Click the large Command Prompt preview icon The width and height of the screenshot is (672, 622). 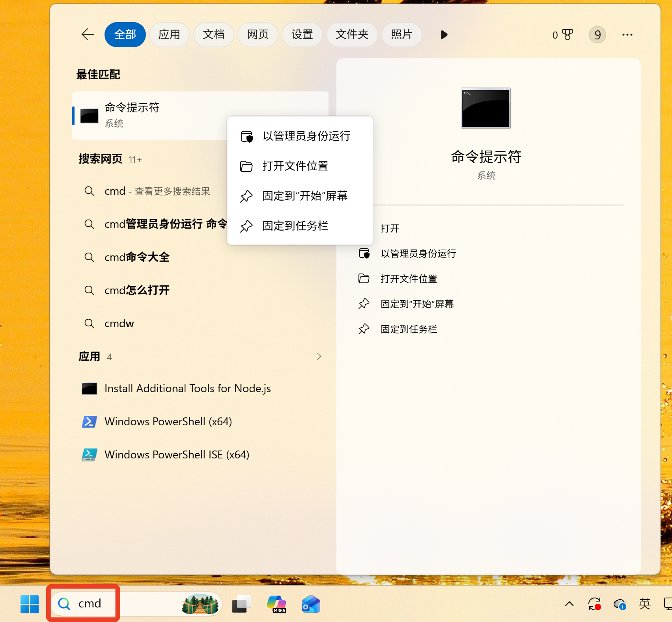[485, 108]
